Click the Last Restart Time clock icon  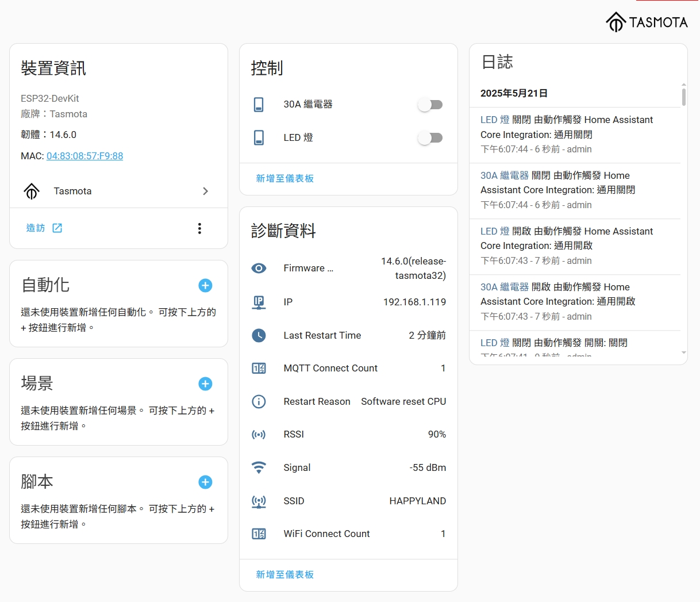pyautogui.click(x=259, y=335)
